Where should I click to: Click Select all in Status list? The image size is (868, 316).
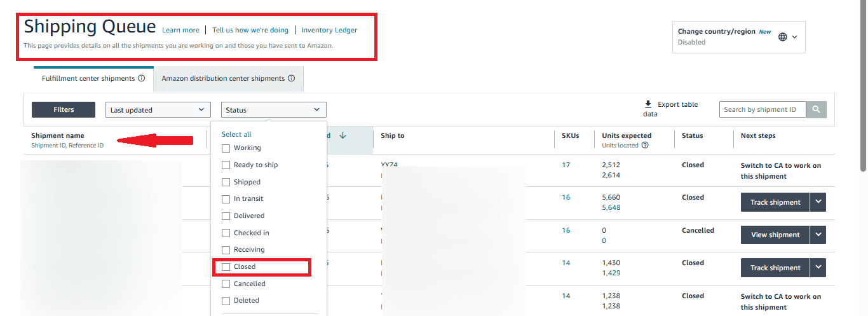point(236,134)
